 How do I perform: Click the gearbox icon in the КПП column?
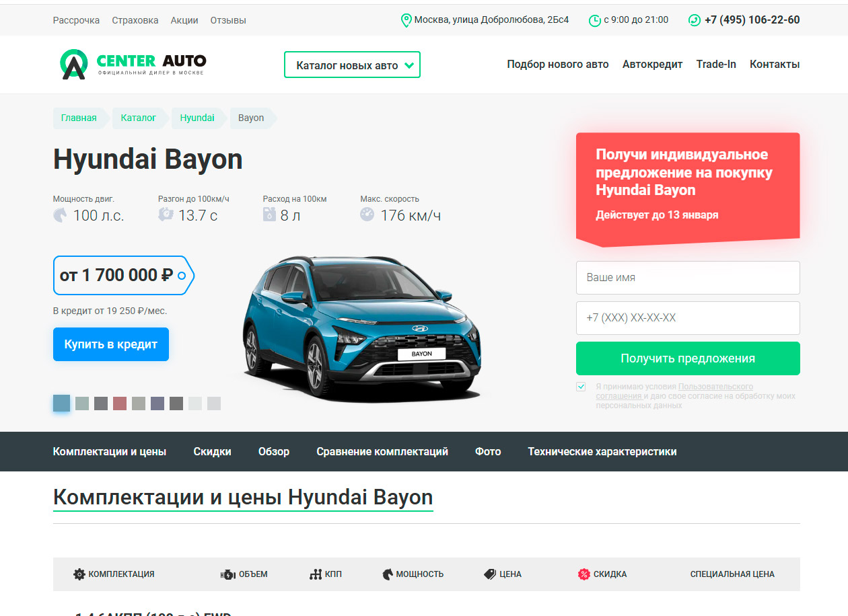click(x=316, y=574)
